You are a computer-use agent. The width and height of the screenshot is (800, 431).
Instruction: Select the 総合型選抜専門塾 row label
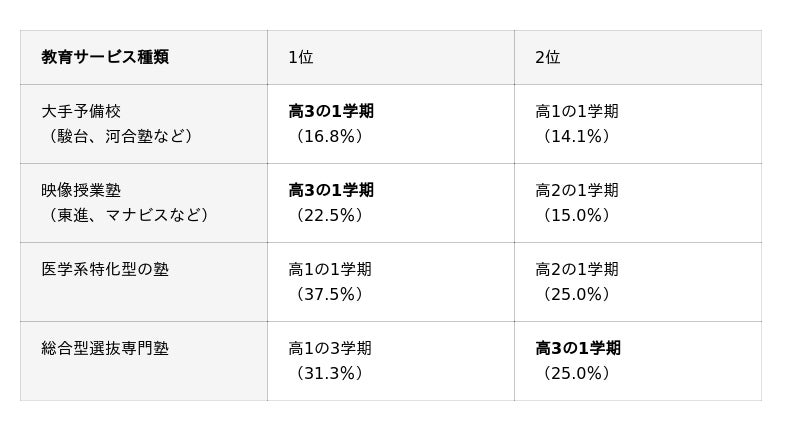click(x=105, y=348)
